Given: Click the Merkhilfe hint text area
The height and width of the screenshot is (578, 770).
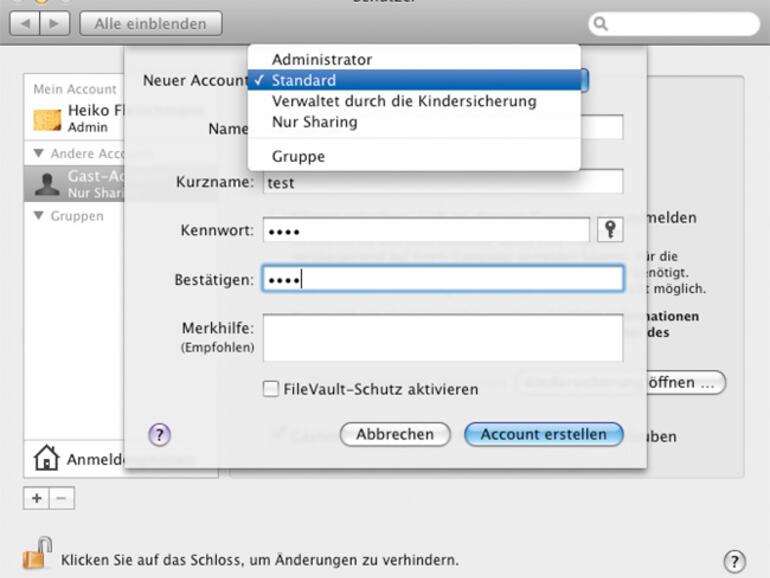Looking at the screenshot, I should click(443, 338).
